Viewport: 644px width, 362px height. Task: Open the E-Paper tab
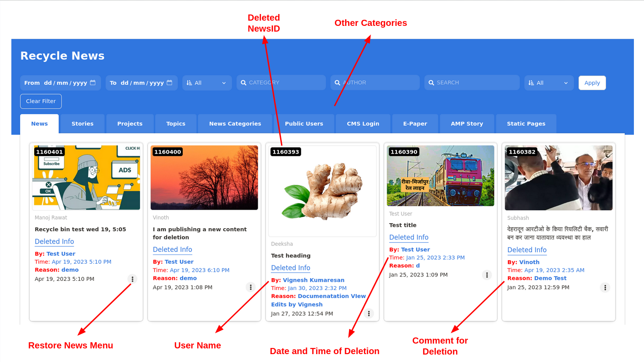coord(415,124)
